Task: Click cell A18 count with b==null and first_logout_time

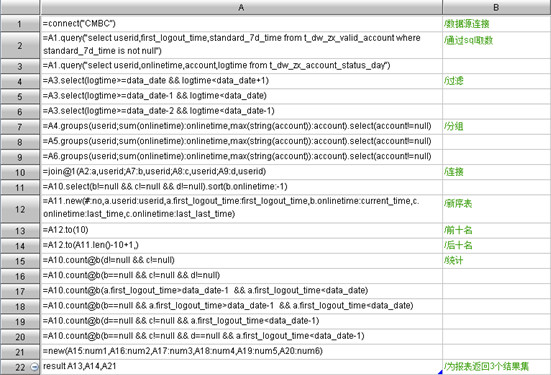Action: click(x=241, y=305)
